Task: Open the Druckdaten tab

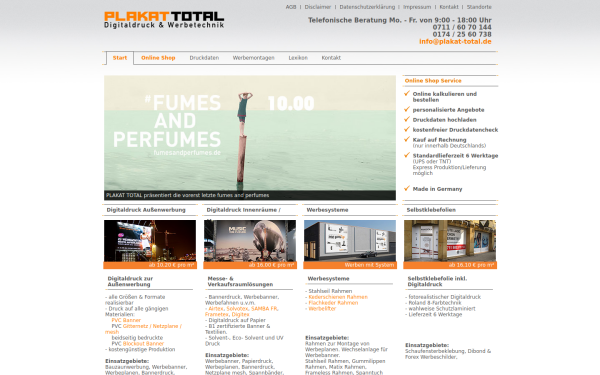Action: pyautogui.click(x=204, y=58)
